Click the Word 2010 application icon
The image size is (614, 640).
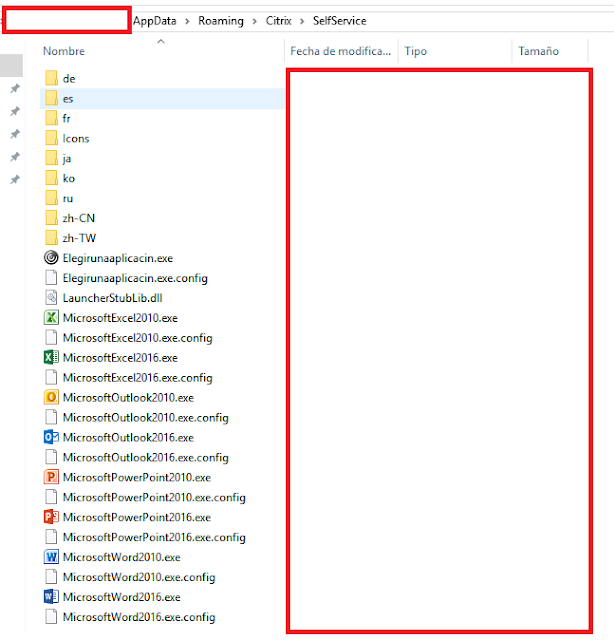pos(51,557)
